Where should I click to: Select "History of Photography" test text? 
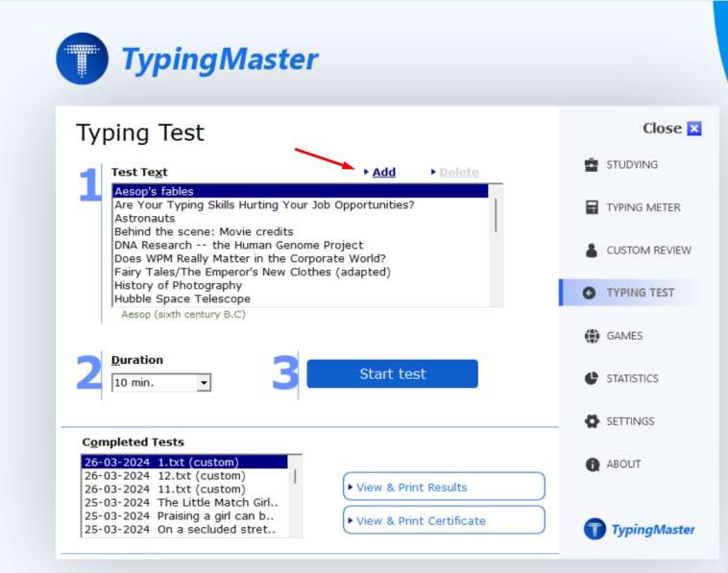coord(301,285)
